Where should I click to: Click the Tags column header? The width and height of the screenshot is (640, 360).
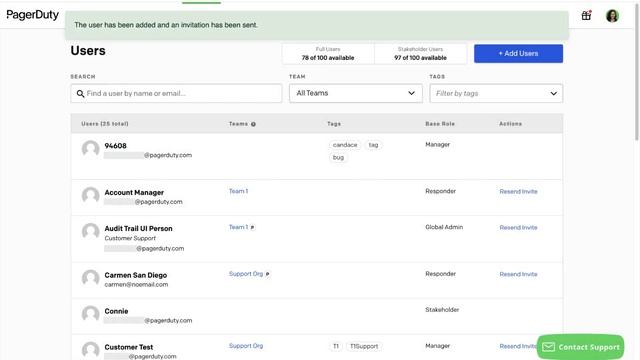[334, 124]
